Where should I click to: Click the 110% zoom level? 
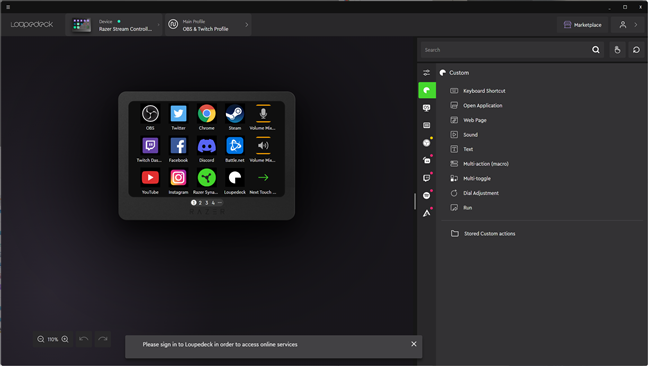[x=52, y=340]
